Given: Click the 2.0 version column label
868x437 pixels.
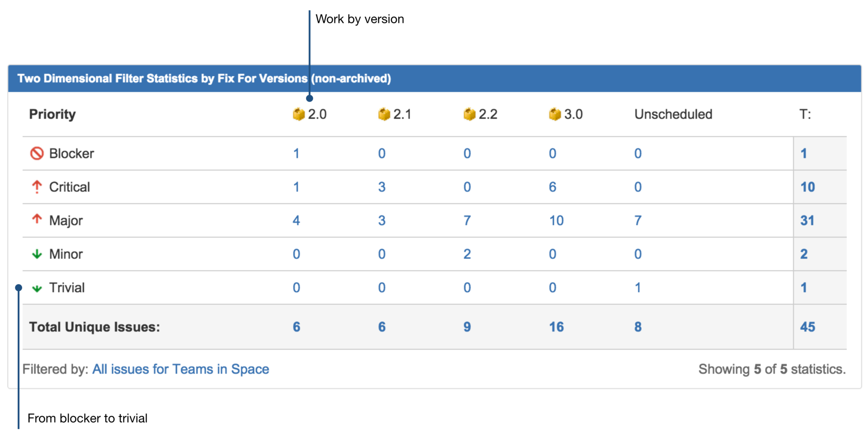Looking at the screenshot, I should [317, 114].
